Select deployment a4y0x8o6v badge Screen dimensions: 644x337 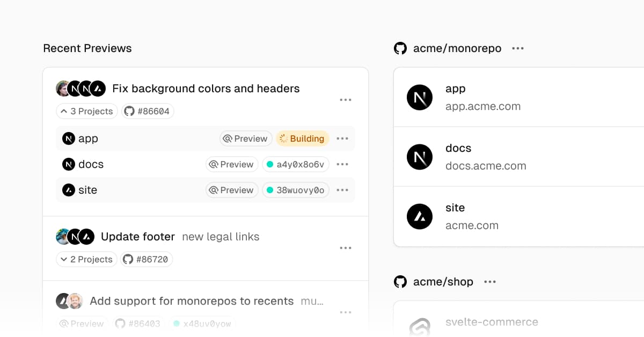click(295, 164)
